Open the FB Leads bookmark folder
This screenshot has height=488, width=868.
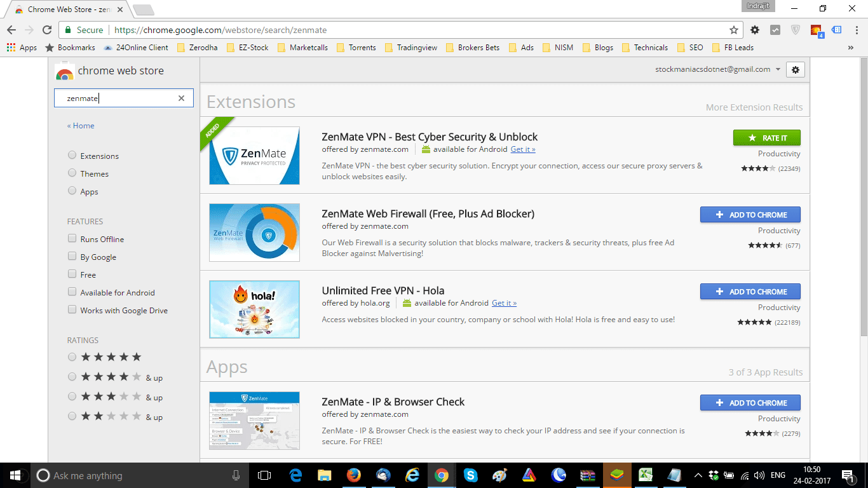pos(733,48)
